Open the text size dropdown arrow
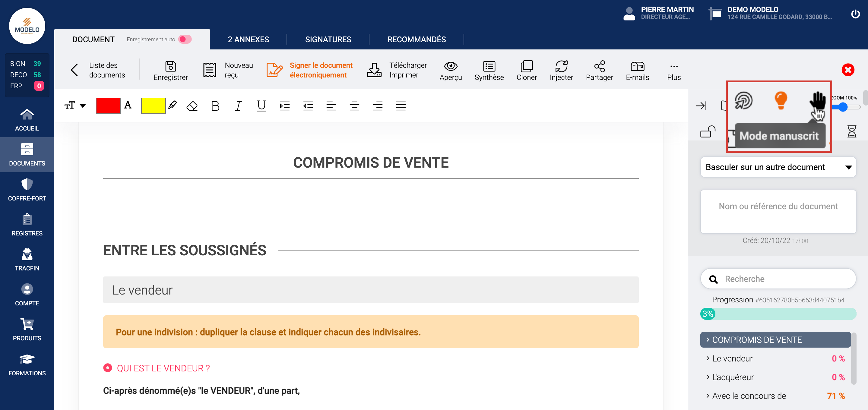 coord(83,106)
